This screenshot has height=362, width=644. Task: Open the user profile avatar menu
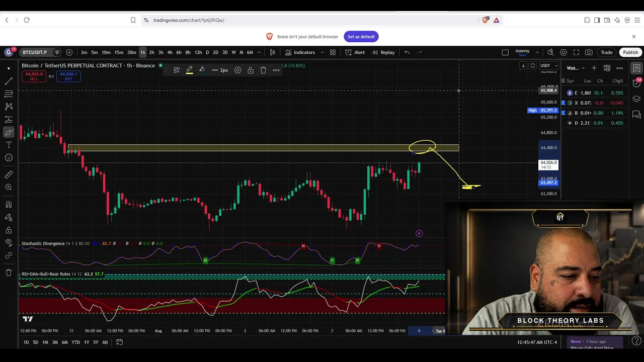[x=9, y=52]
